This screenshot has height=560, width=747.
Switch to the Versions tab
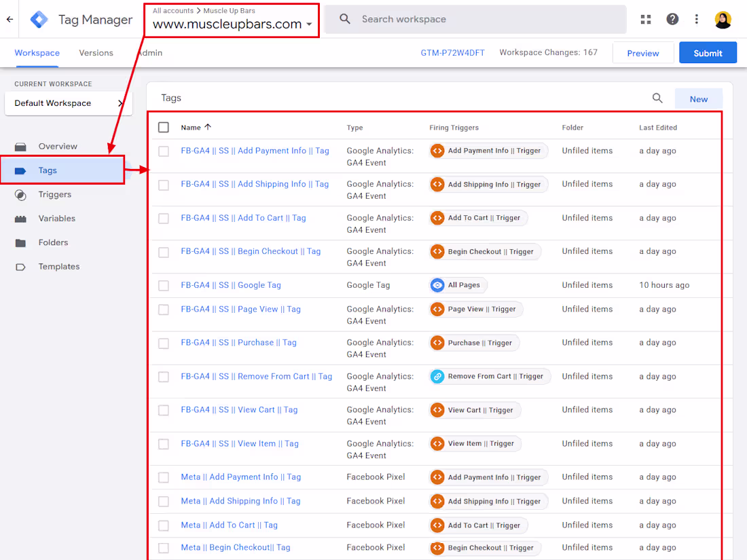coord(96,52)
